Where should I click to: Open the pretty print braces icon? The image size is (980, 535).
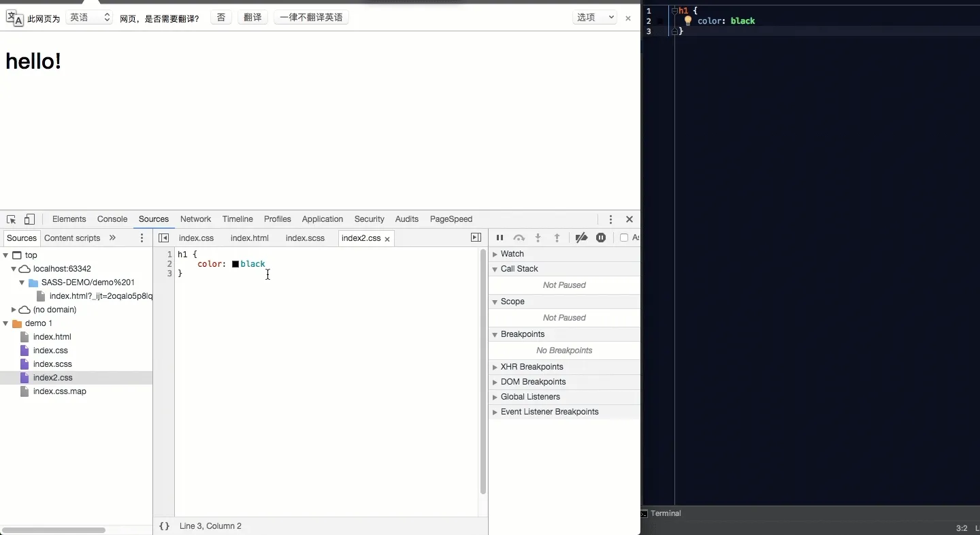(x=163, y=526)
